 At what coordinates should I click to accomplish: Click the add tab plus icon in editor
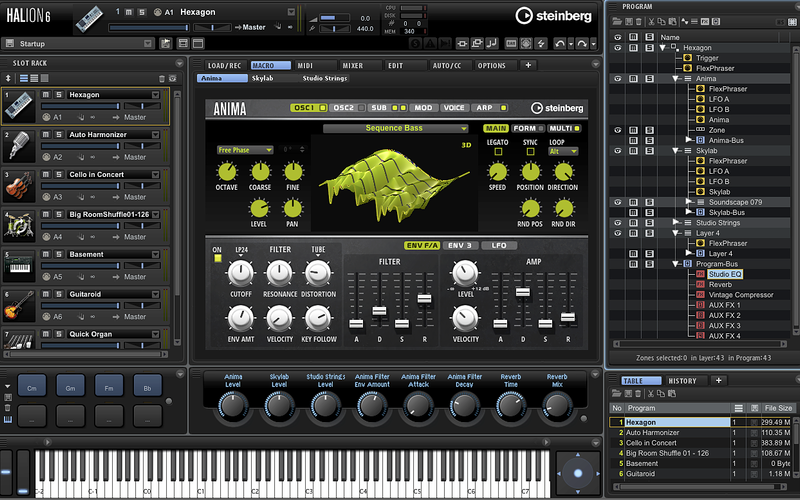(x=528, y=65)
